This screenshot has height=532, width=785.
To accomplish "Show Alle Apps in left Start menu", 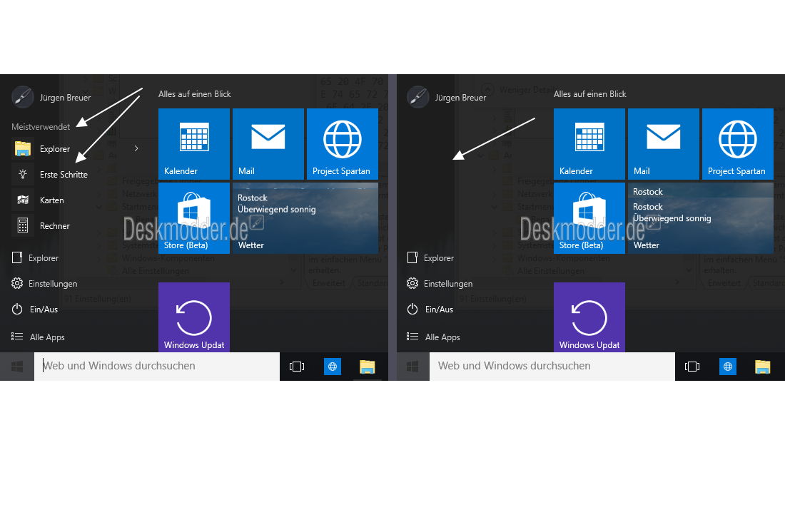I will [39, 337].
